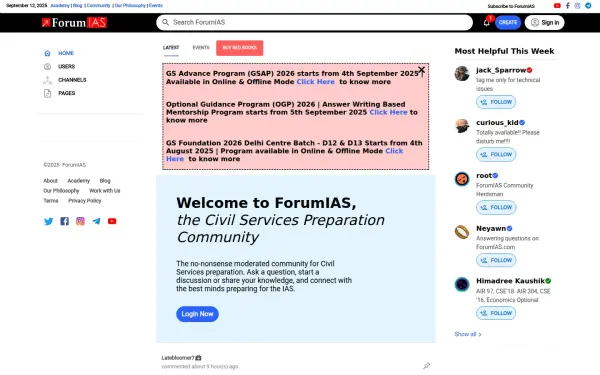
Task: Click the Users sidebar icon
Action: 47,67
